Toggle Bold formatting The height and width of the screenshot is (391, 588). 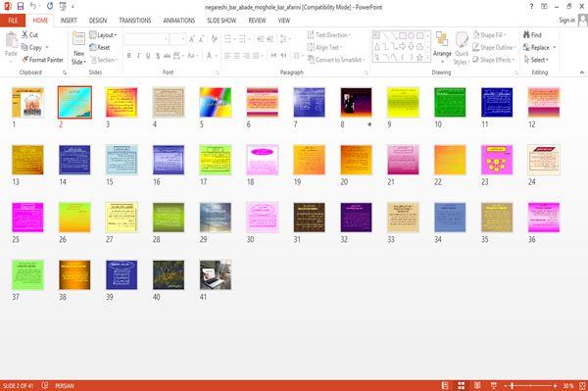tap(129, 56)
